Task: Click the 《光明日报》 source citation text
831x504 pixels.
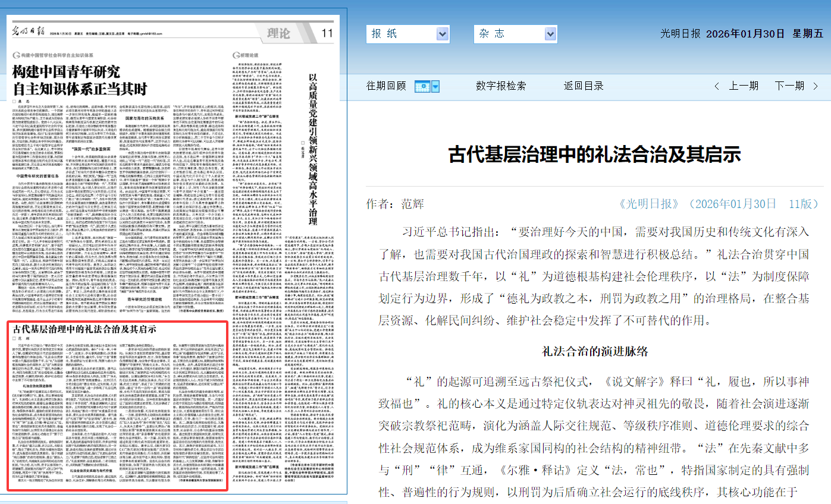Action: tap(651, 204)
